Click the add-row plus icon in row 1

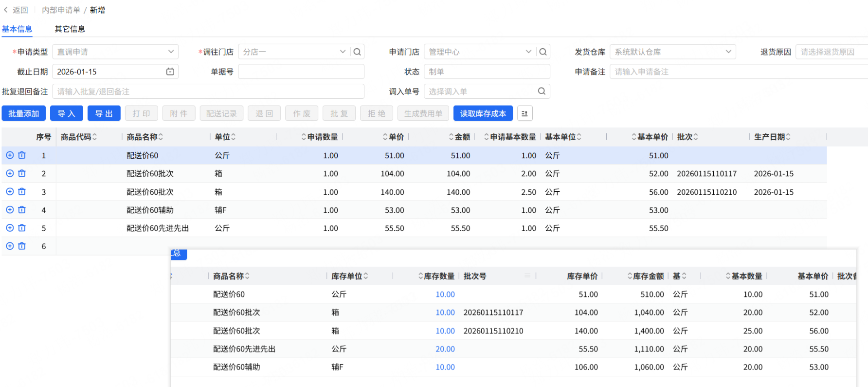point(10,155)
